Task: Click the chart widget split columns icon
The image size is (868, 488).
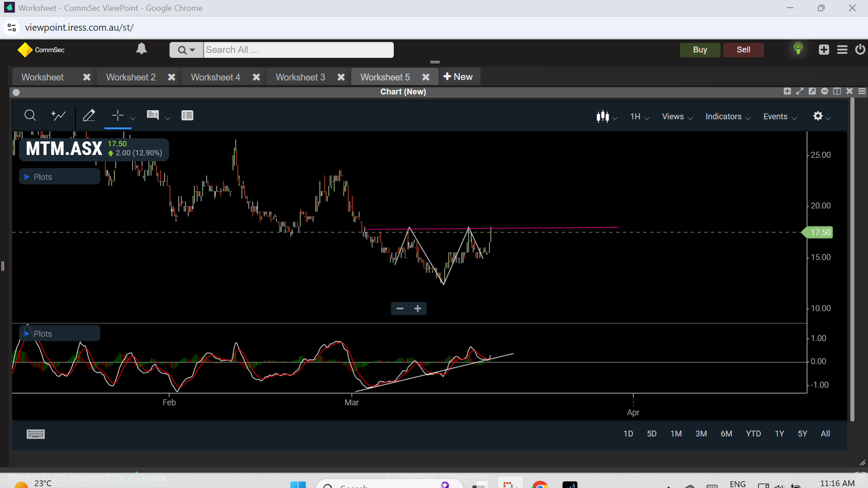Action: 837,92
